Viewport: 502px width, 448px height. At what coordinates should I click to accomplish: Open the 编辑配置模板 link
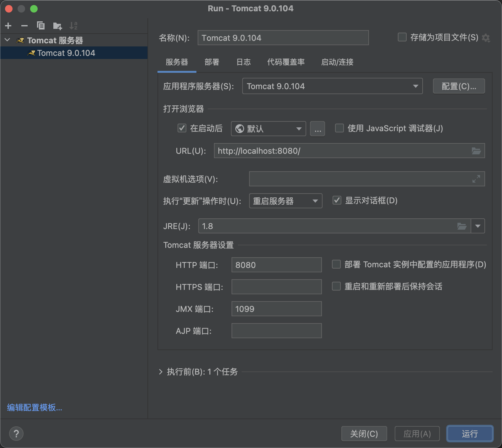pos(35,408)
